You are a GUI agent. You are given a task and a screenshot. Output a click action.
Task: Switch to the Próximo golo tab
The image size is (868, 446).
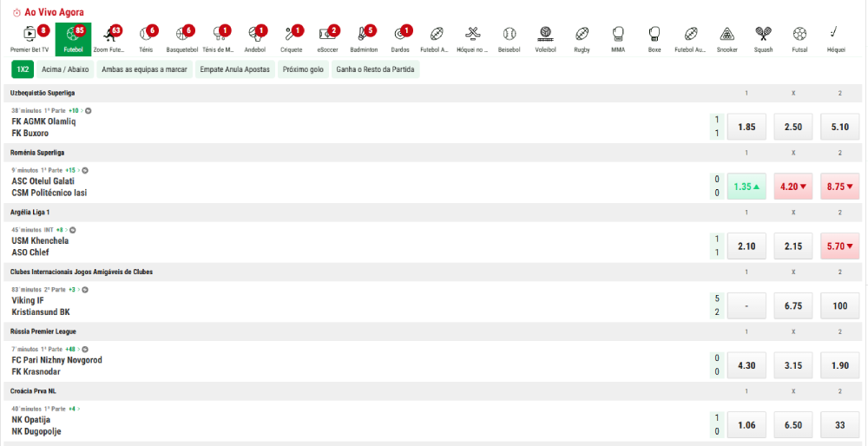pos(303,69)
